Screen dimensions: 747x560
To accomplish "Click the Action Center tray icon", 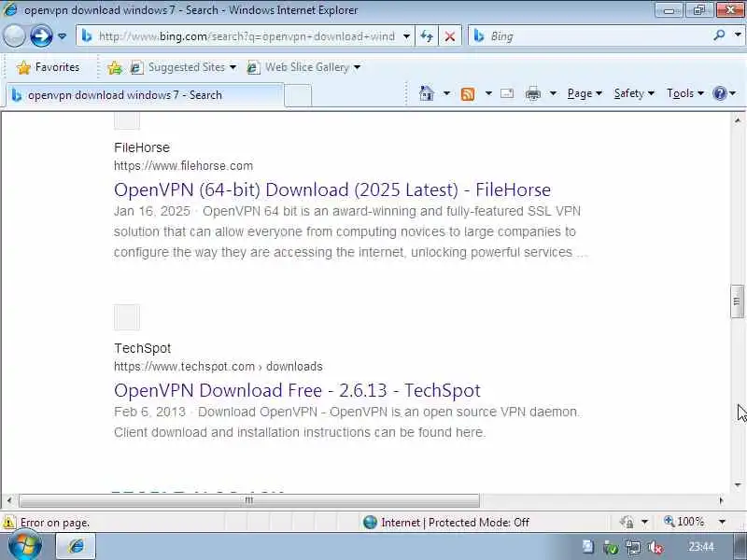I will point(587,547).
